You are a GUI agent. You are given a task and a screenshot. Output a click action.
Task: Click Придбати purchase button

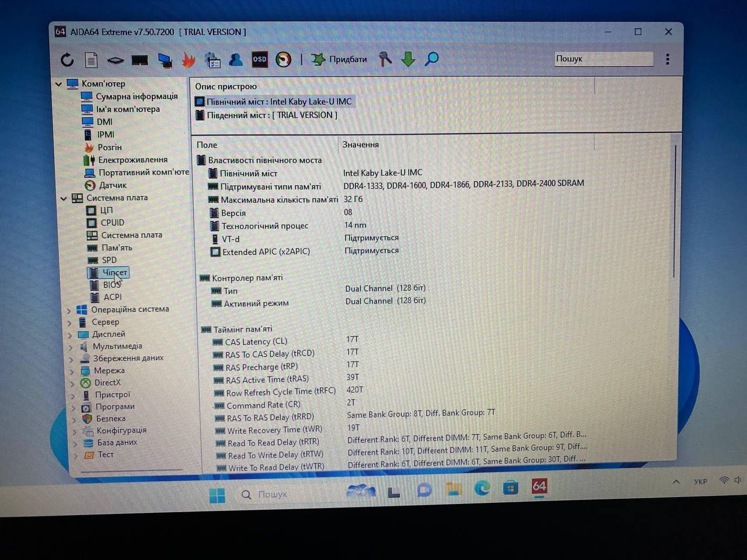(x=340, y=59)
